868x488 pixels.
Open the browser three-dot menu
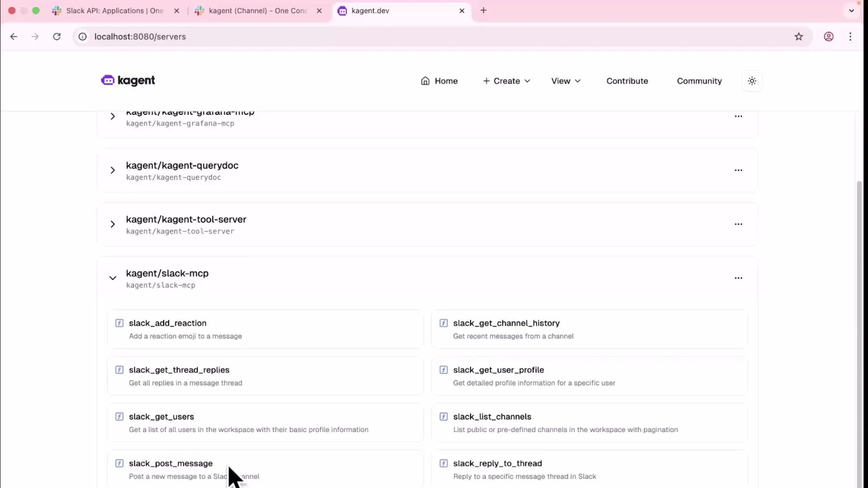tap(850, 37)
